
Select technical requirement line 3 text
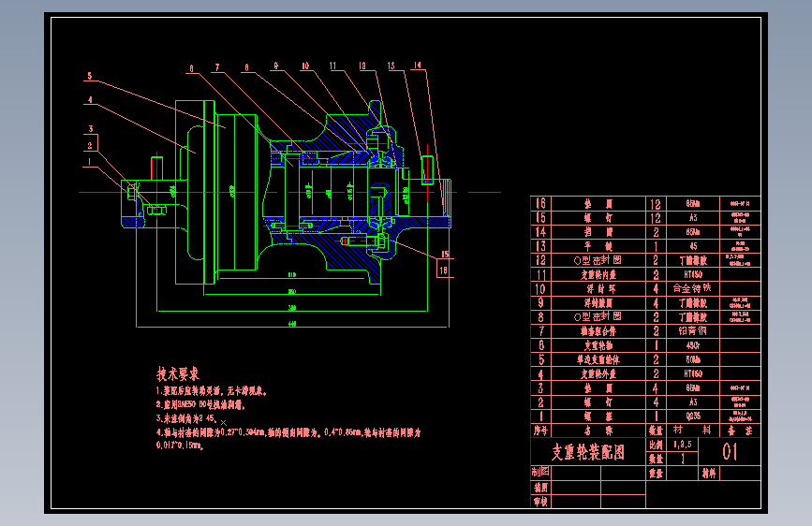(x=186, y=417)
